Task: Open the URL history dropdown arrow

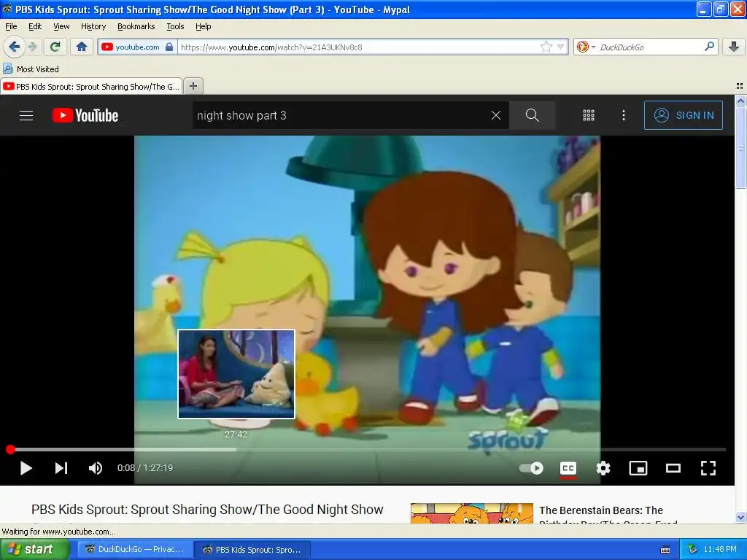Action: (561, 47)
